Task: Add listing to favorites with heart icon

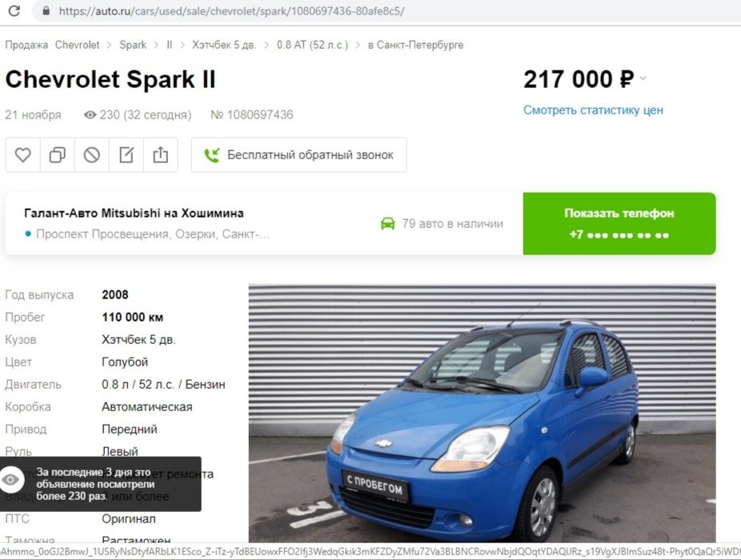Action: point(22,154)
